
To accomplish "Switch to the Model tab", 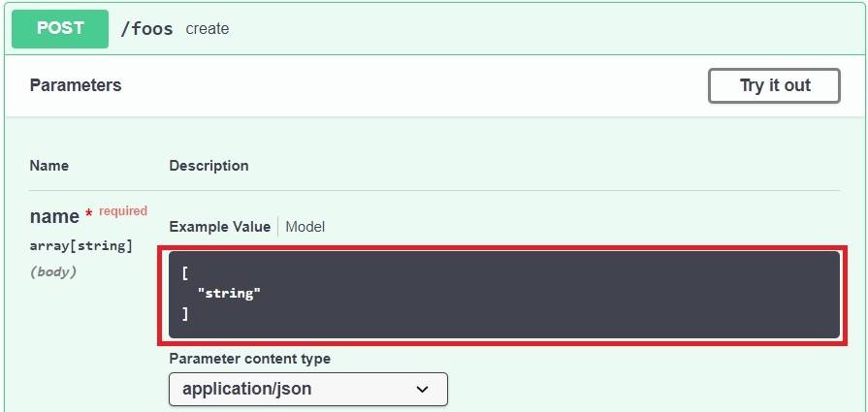I will click(305, 227).
